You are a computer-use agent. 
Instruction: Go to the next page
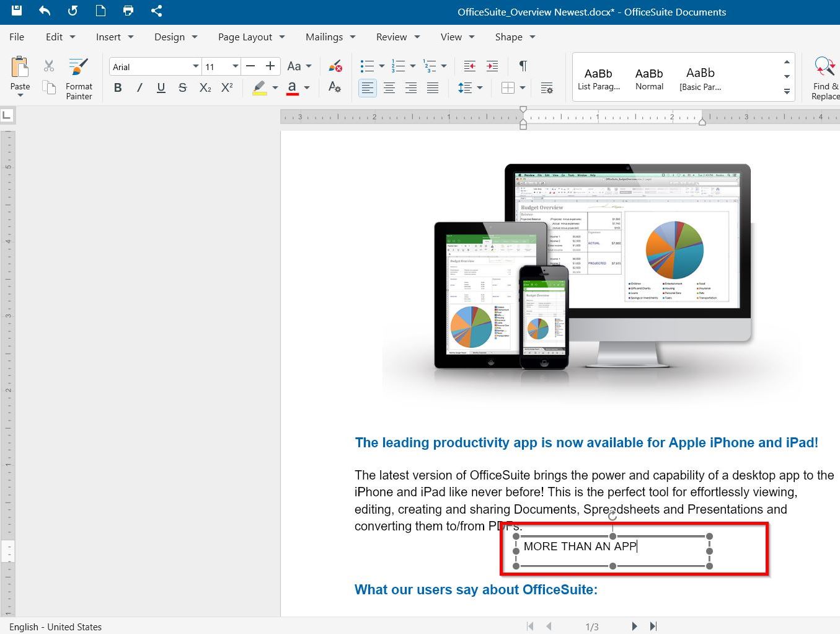(634, 627)
